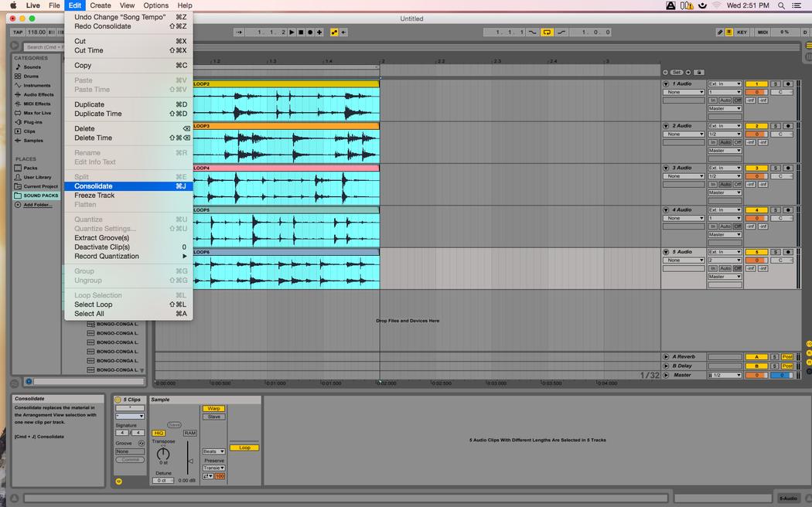
Task: Open Audio Effects category in browser
Action: coord(39,94)
